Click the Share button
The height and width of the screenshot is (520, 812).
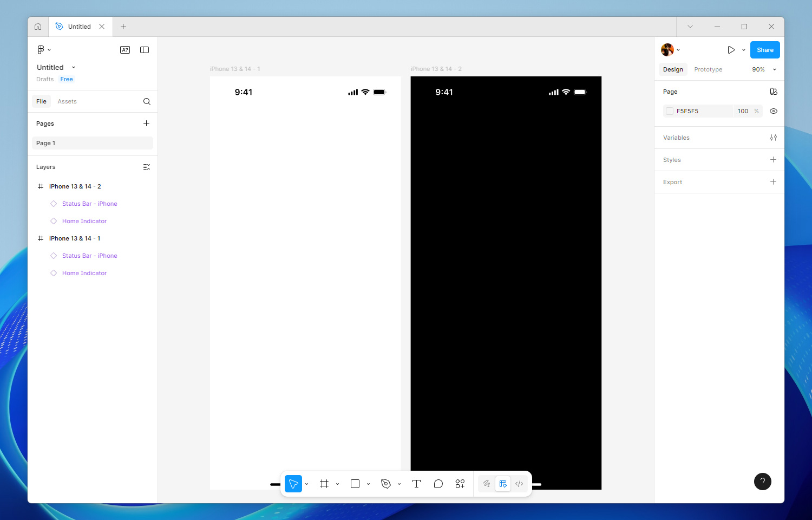(765, 50)
